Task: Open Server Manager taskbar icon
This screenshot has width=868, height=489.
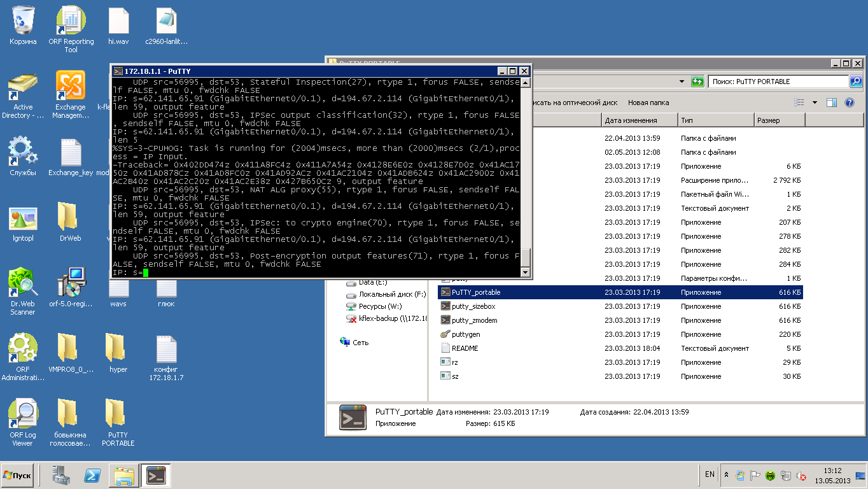Action: (62, 476)
